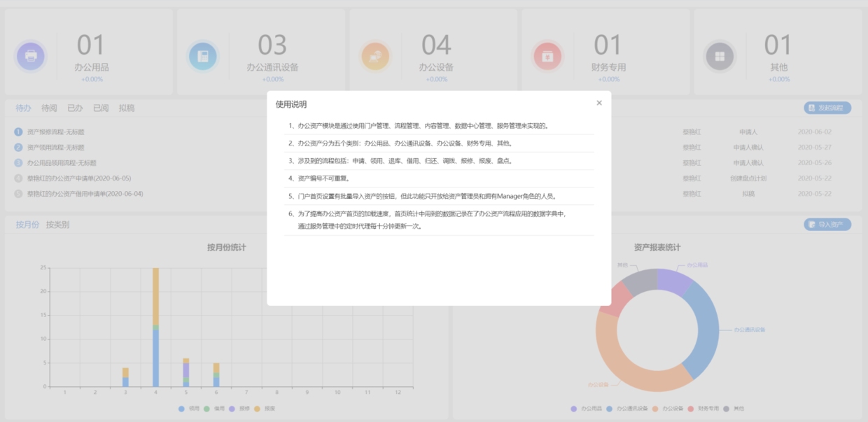Click the 创建盘点计划 status cell
This screenshot has height=422, width=868.
(x=748, y=178)
